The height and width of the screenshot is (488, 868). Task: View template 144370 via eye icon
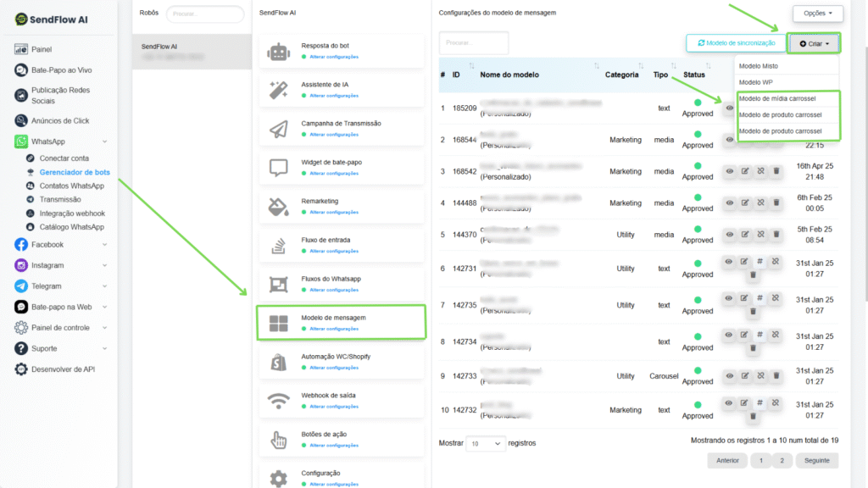pos(730,234)
